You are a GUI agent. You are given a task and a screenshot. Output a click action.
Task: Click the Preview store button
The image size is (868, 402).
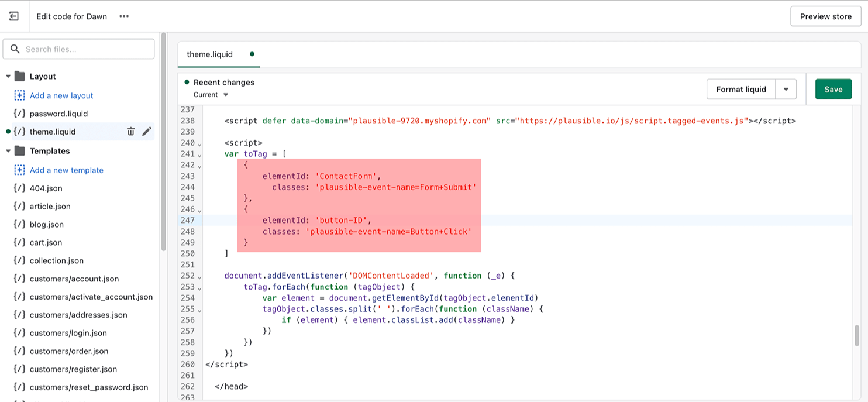point(826,16)
